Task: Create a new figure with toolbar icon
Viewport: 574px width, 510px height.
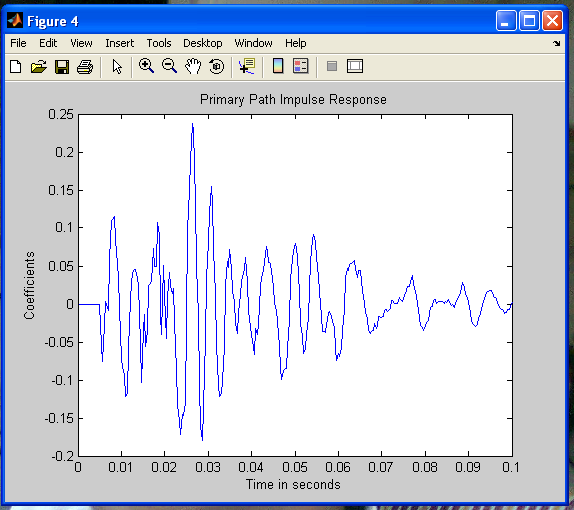Action: coord(16,67)
